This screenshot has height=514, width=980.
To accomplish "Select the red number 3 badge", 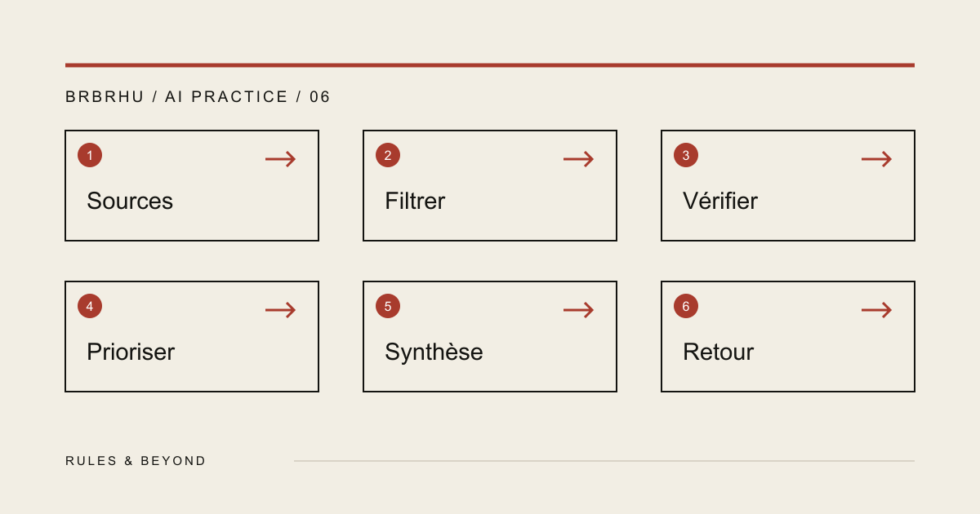I will pos(686,155).
